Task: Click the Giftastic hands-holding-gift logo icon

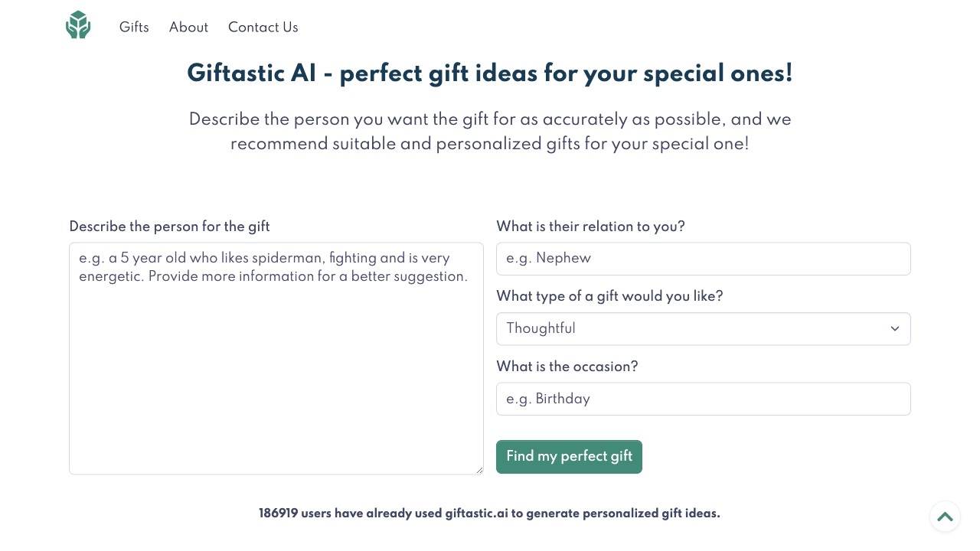Action: [x=77, y=24]
